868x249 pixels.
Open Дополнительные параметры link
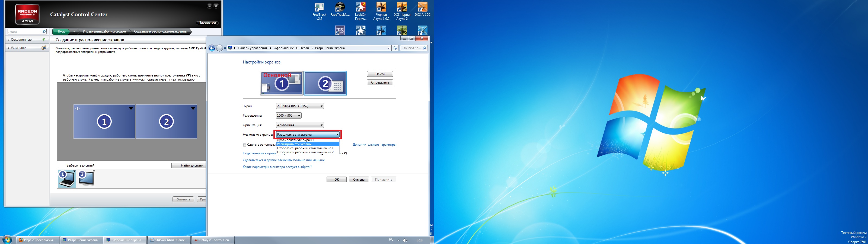[x=374, y=145]
